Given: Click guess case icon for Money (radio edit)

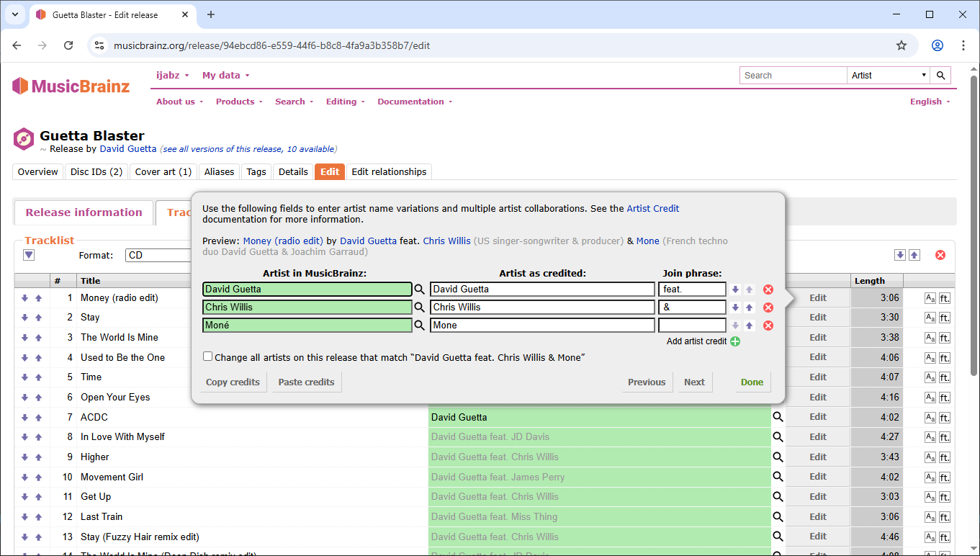Looking at the screenshot, I should [x=930, y=298].
